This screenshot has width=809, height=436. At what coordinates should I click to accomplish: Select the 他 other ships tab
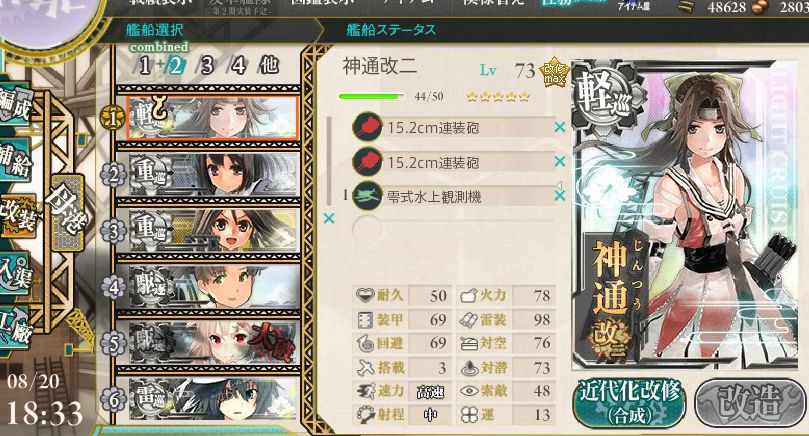pyautogui.click(x=269, y=66)
